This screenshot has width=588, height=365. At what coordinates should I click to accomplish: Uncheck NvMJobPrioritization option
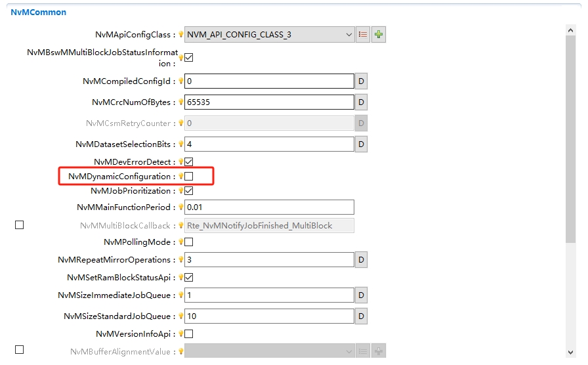point(189,191)
